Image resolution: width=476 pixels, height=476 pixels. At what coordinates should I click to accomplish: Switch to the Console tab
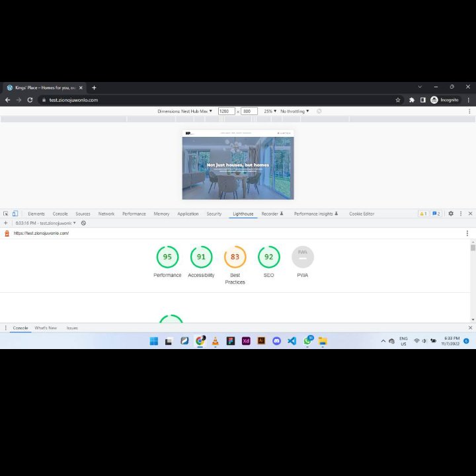click(60, 214)
